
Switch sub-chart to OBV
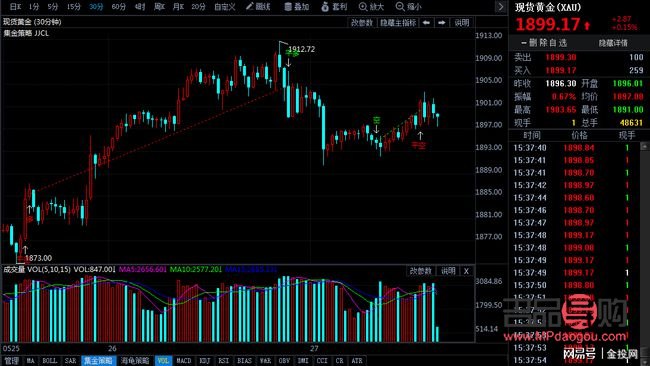coord(284,361)
